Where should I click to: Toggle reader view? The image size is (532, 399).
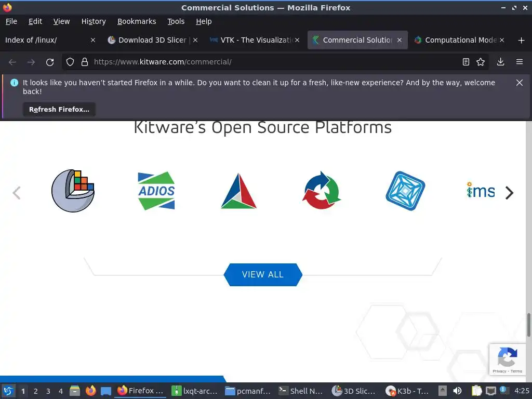tap(466, 62)
